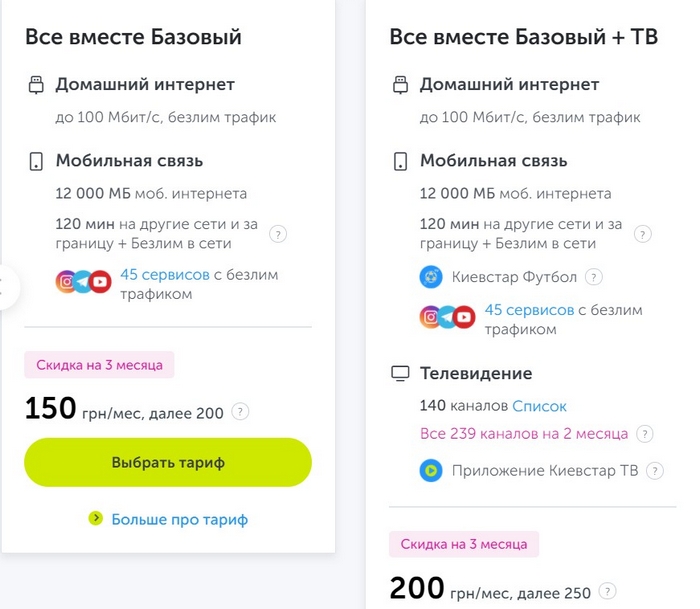The image size is (700, 609).
Task: Click help icon after Все 239 каналов
Action: (645, 434)
